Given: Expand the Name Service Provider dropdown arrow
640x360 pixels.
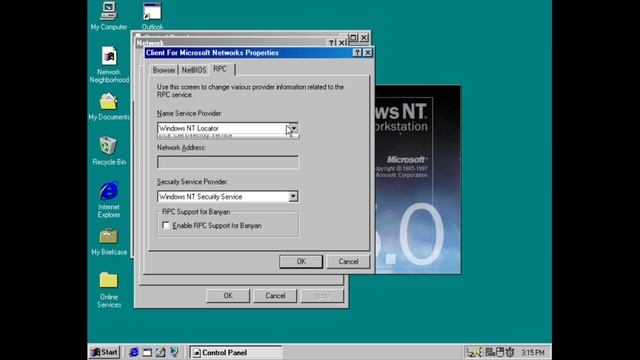Looking at the screenshot, I should 293,128.
